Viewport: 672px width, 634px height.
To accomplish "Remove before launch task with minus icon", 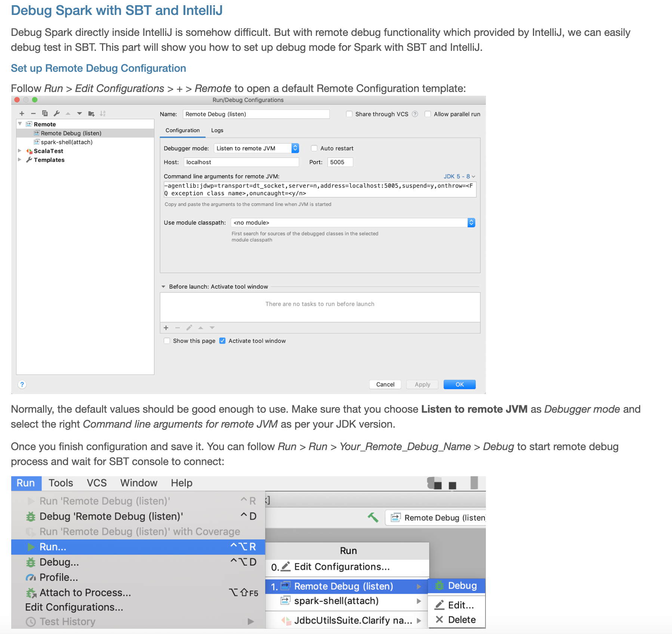I will [178, 328].
